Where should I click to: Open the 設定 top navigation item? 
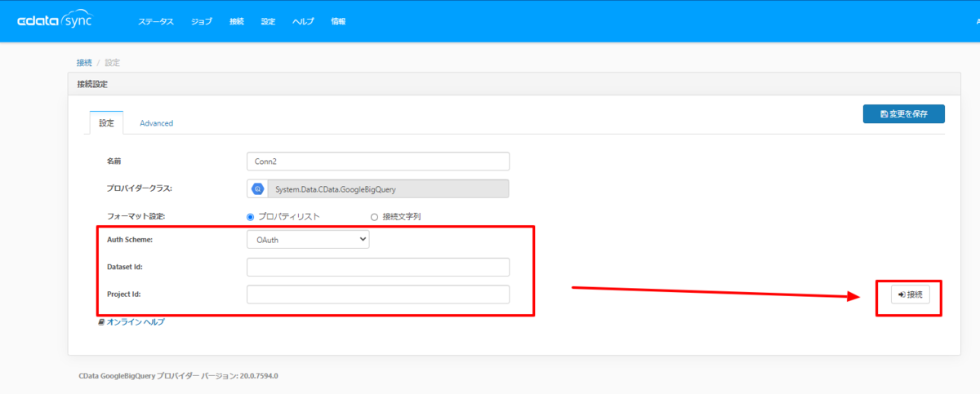click(268, 22)
